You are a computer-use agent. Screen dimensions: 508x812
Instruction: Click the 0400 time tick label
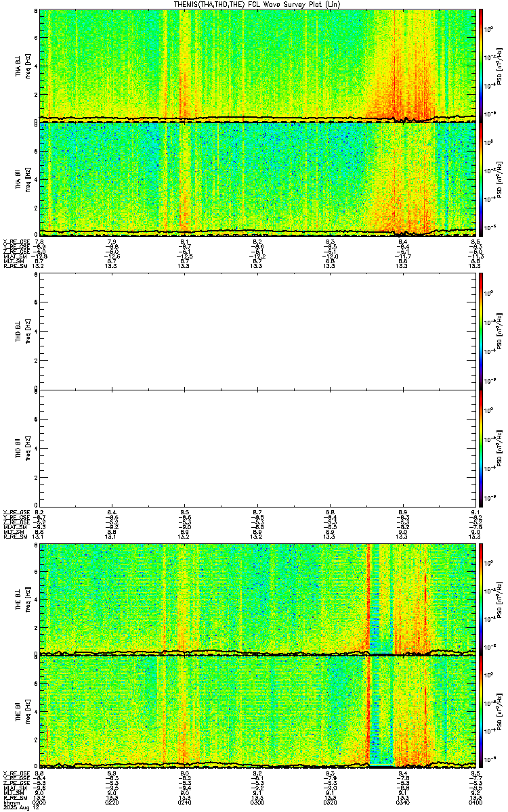(475, 802)
